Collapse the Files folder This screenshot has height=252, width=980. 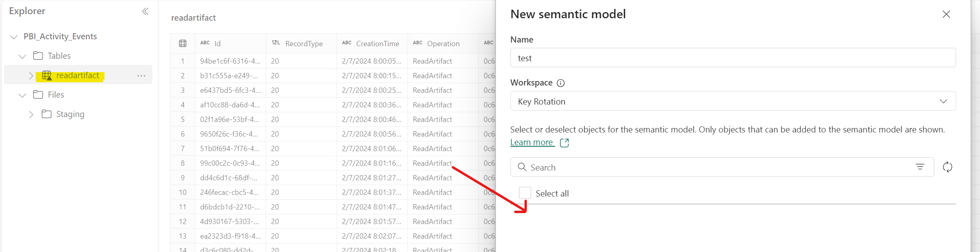pyautogui.click(x=22, y=95)
